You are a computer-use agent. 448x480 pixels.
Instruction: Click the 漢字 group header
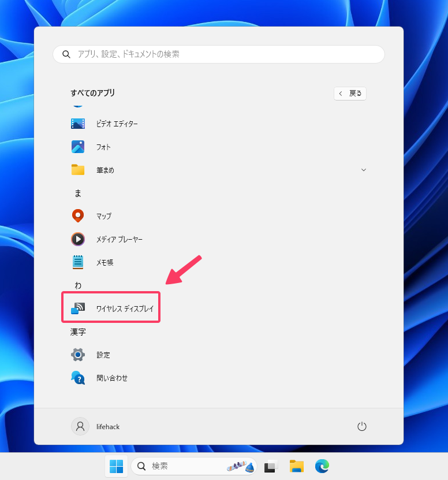(x=78, y=332)
